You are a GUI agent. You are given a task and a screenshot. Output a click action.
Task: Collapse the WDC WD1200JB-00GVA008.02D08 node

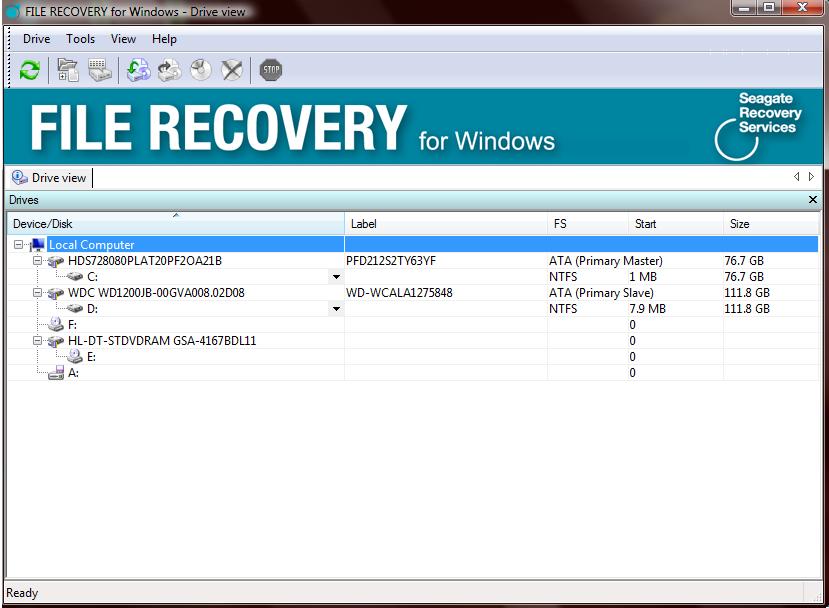pos(38,292)
